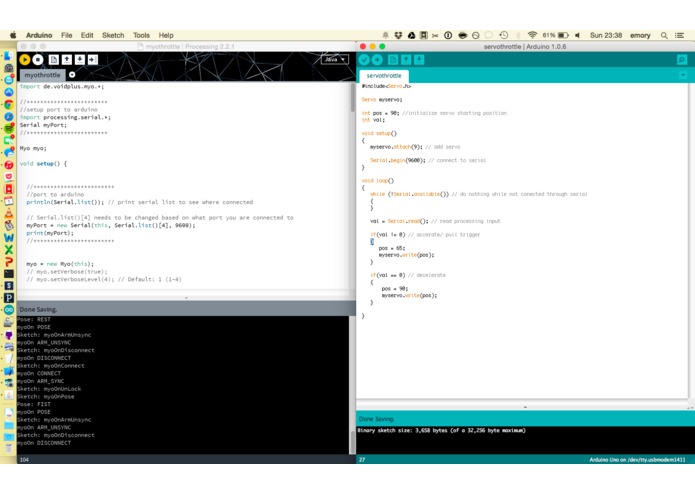Open iTunes from the dock
Image resolution: width=695 pixels, height=494 pixels.
coord(9,165)
